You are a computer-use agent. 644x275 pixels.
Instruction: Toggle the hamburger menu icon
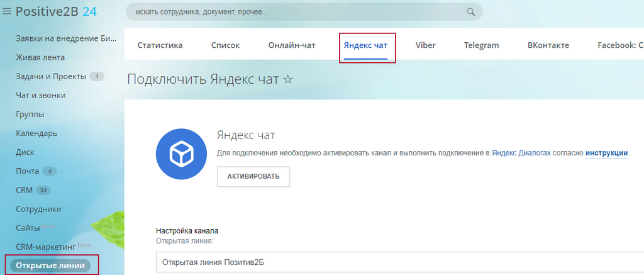click(6, 12)
